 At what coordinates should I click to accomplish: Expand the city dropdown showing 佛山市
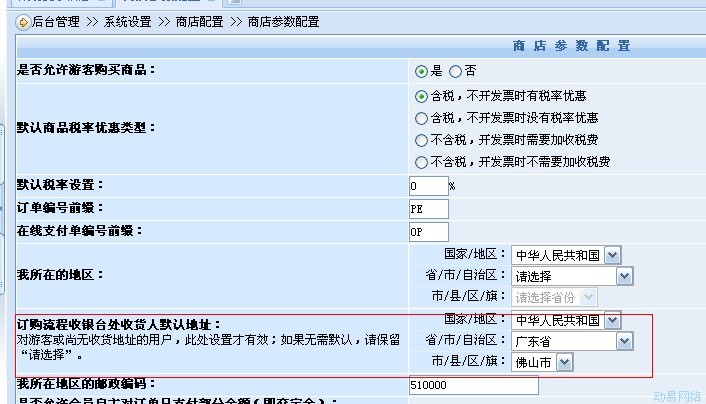tap(542, 362)
